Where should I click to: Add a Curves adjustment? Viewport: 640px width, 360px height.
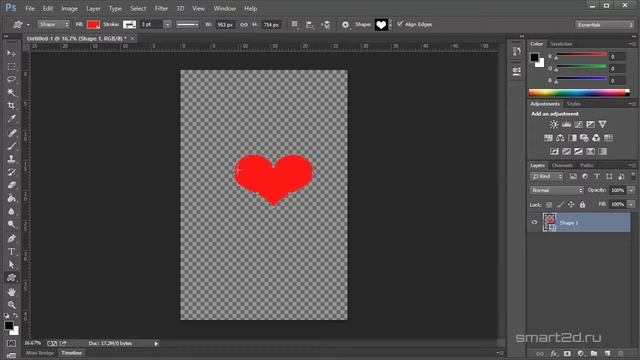pyautogui.click(x=578, y=124)
